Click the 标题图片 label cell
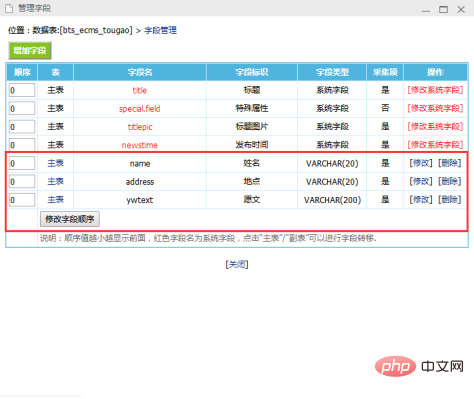Viewport: 474px width, 399px height. [x=252, y=127]
